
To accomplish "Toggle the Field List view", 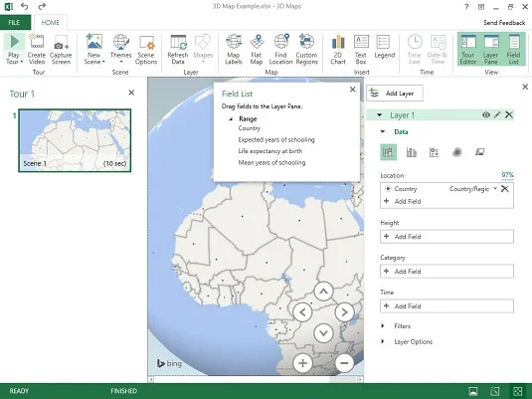I will click(x=514, y=49).
